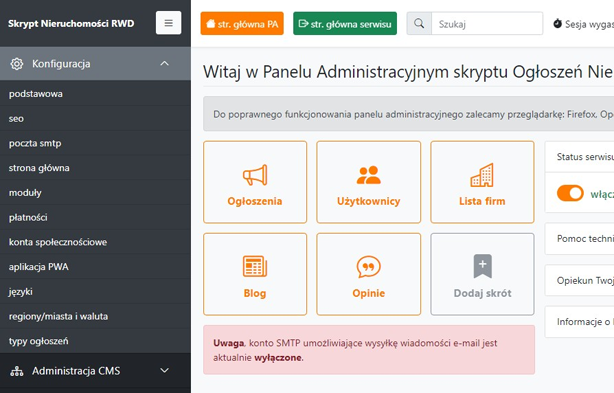Focus the Szukaj search field
Image resolution: width=614 pixels, height=393 pixels.
point(487,23)
